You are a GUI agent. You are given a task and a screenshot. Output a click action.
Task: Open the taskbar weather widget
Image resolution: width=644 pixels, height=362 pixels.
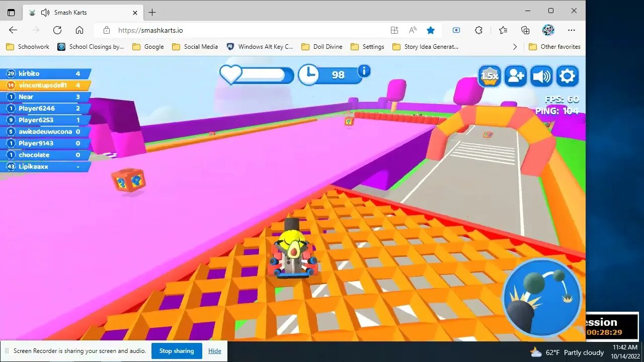567,352
